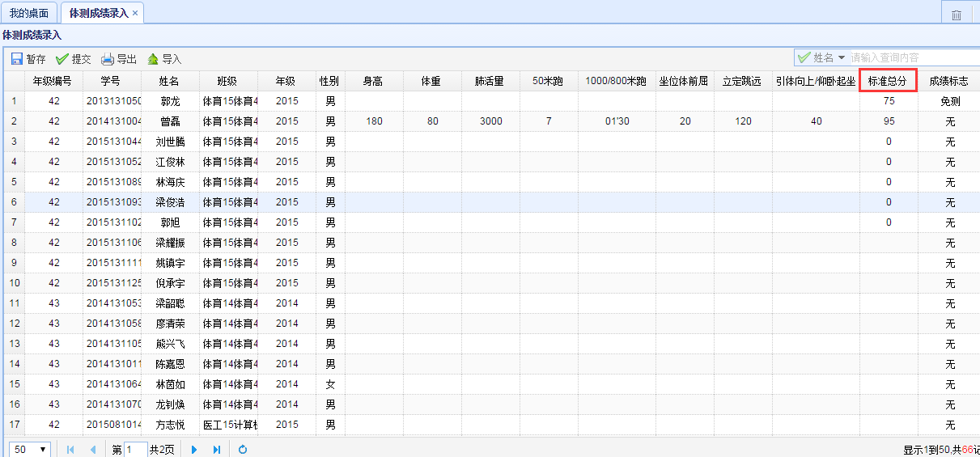The width and height of the screenshot is (980, 457).
Task: Export data using the 导出 button
Action: [118, 59]
